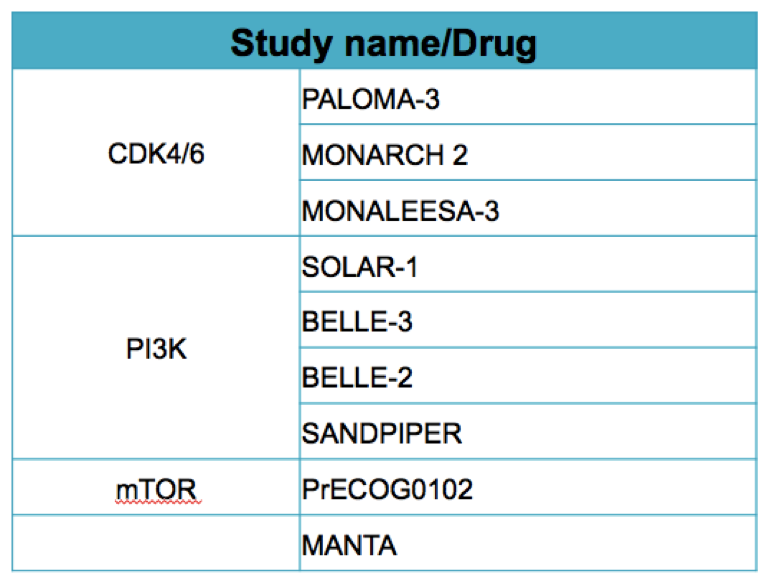Click the digit 3 in PALOMA-3
This screenshot has width=768, height=583.
[x=433, y=100]
